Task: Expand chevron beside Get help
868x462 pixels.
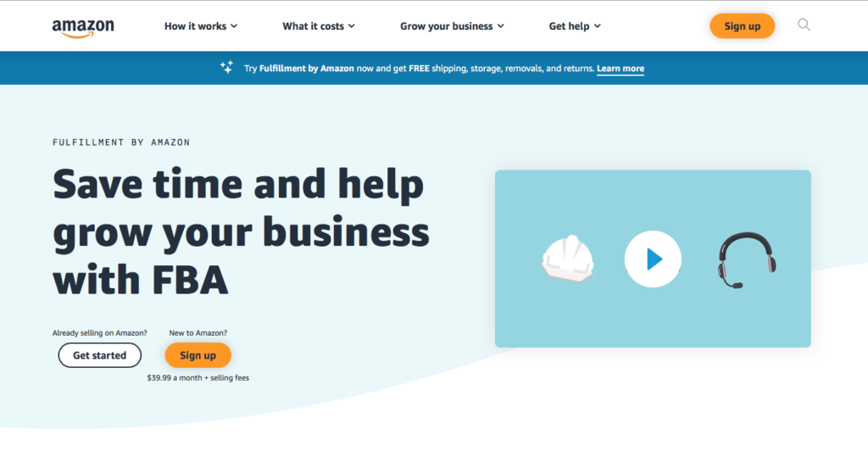Action: [x=598, y=26]
